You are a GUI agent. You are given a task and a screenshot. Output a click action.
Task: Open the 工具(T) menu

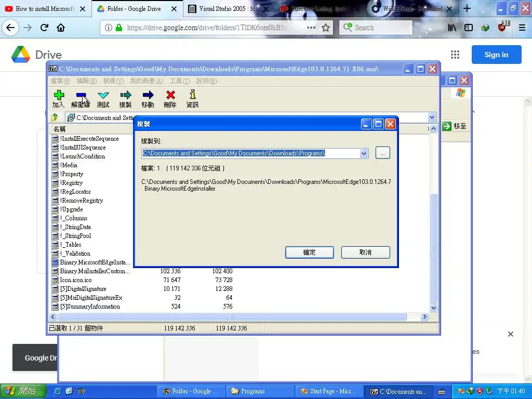[180, 81]
